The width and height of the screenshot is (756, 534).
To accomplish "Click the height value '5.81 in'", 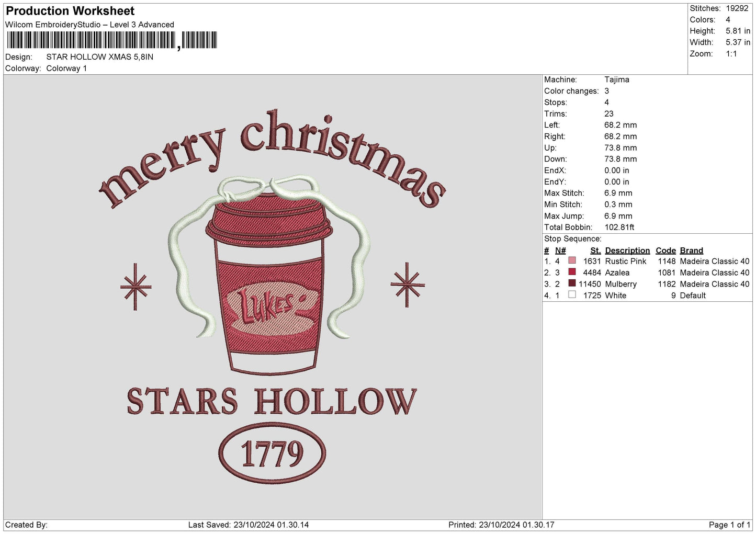I will 738,31.
